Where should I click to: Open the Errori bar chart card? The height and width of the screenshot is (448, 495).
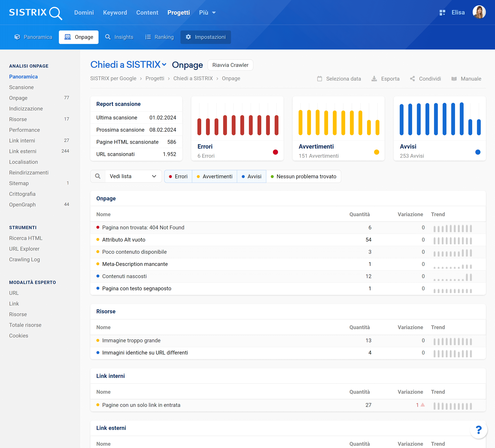coord(237,128)
